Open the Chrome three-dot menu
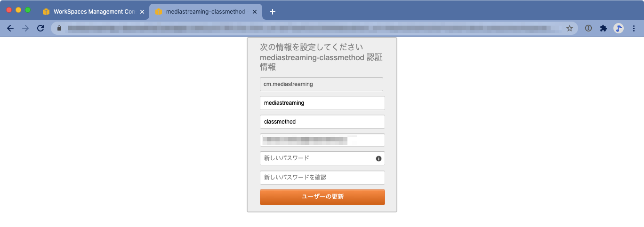Viewport: 644px width, 227px height. [634, 28]
